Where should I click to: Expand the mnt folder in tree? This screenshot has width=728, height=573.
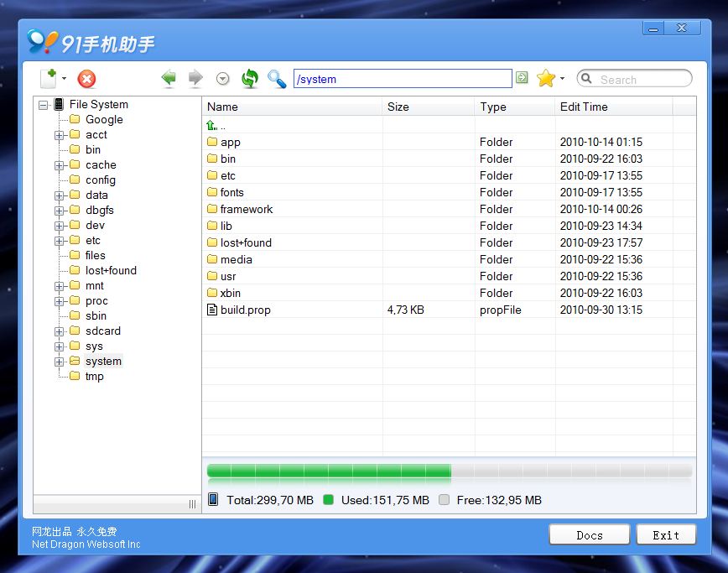pos(59,286)
